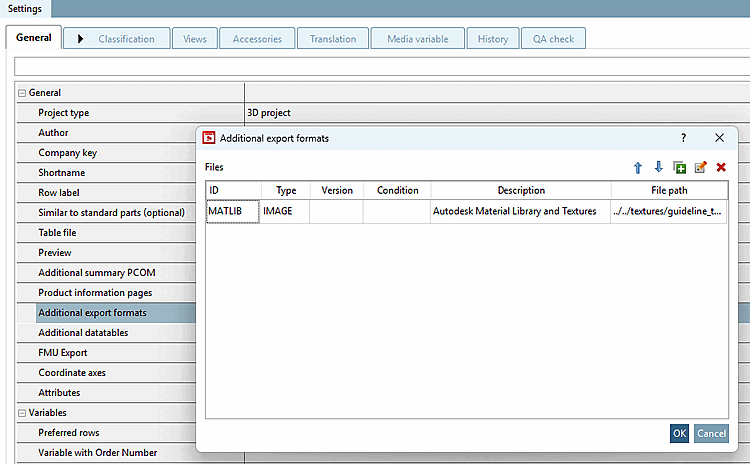Image resolution: width=750 pixels, height=464 pixels.
Task: Select the Preferred rows setting
Action: (x=106, y=433)
